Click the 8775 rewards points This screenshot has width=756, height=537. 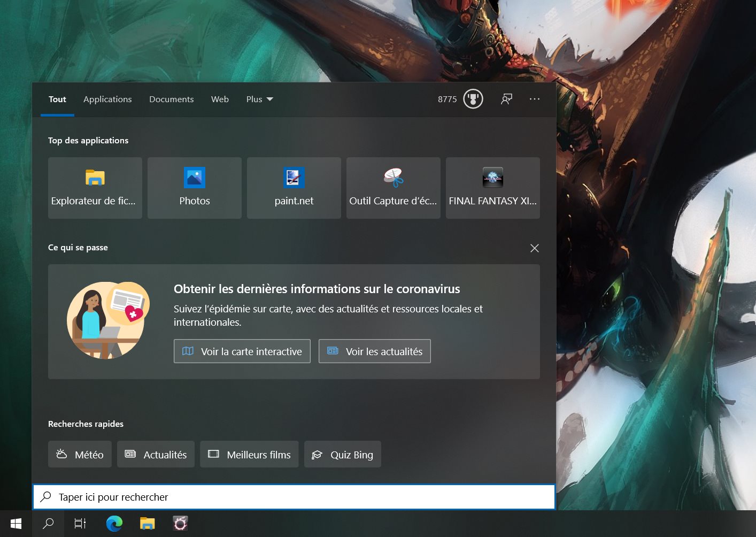(x=448, y=99)
